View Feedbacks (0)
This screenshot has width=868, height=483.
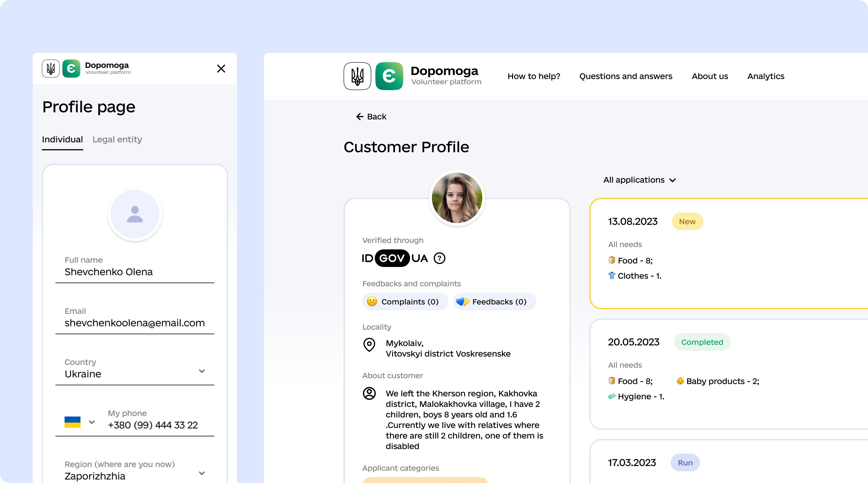point(494,302)
